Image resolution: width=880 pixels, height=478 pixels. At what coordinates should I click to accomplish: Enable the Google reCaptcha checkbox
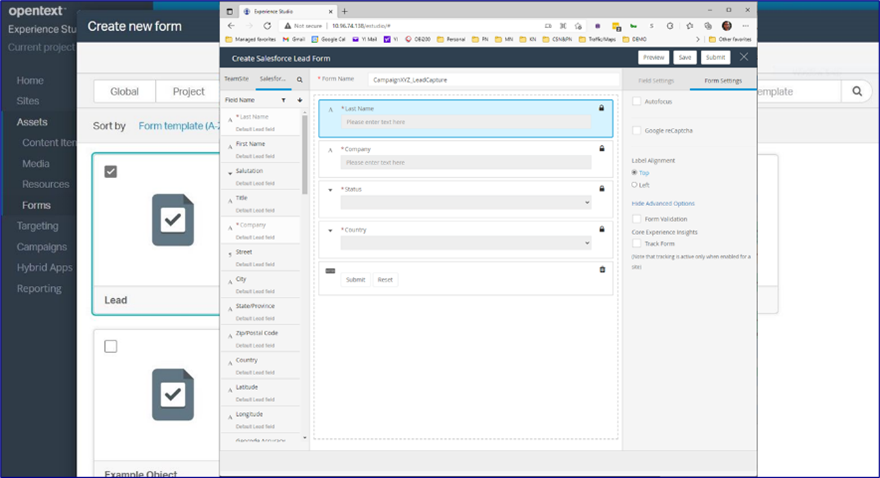[x=636, y=130]
